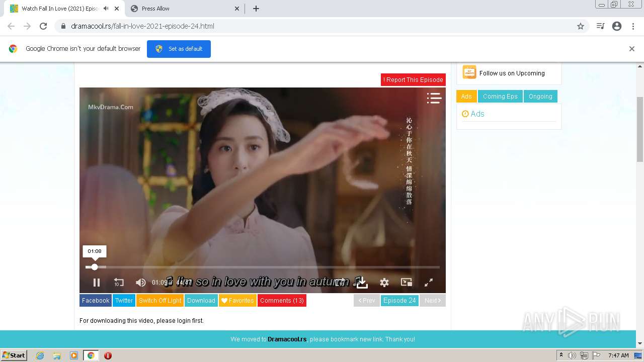View site lock information icon
The height and width of the screenshot is (362, 644).
[63, 26]
